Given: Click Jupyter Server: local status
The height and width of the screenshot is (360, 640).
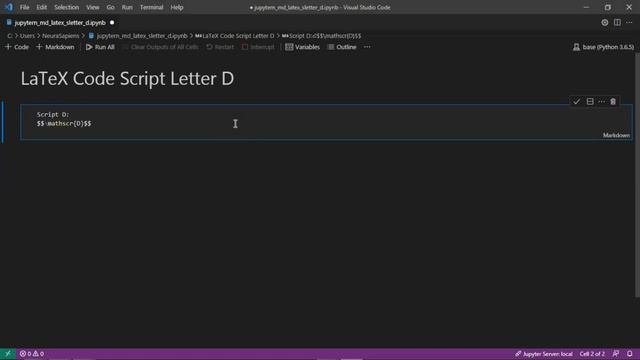Looking at the screenshot, I should tap(543, 353).
